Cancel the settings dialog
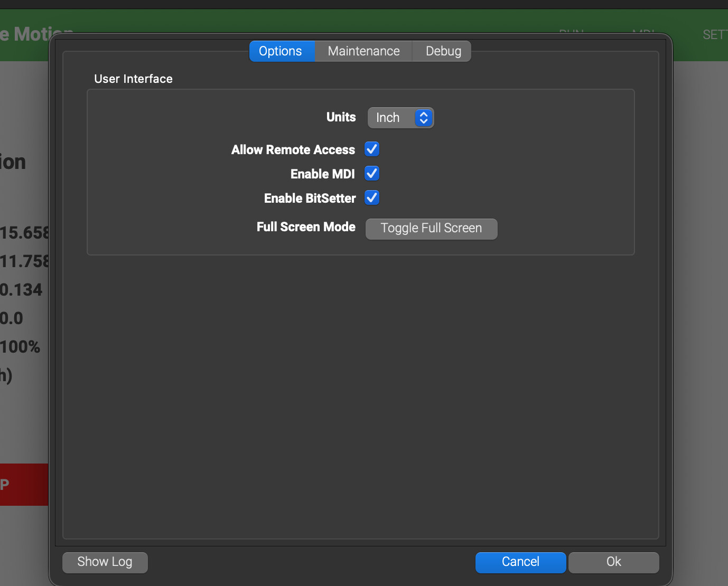728x586 pixels. (520, 562)
